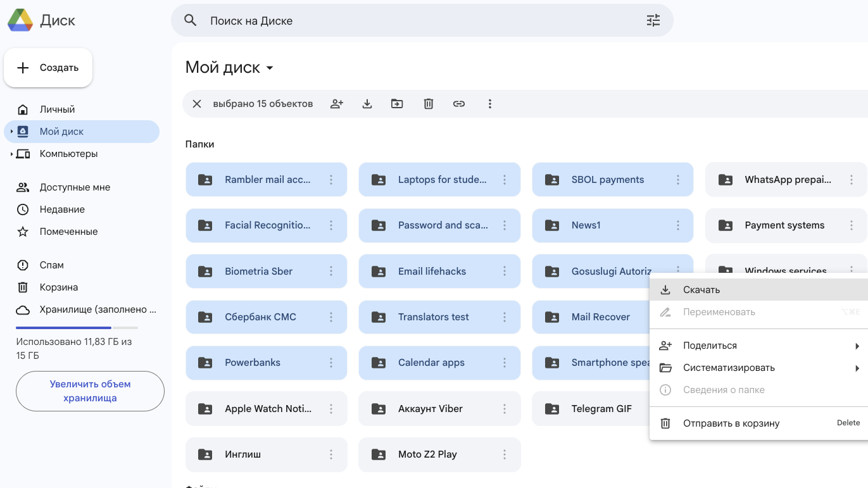Open more options for Сбербанк СМС folder
868x488 pixels.
(x=331, y=317)
